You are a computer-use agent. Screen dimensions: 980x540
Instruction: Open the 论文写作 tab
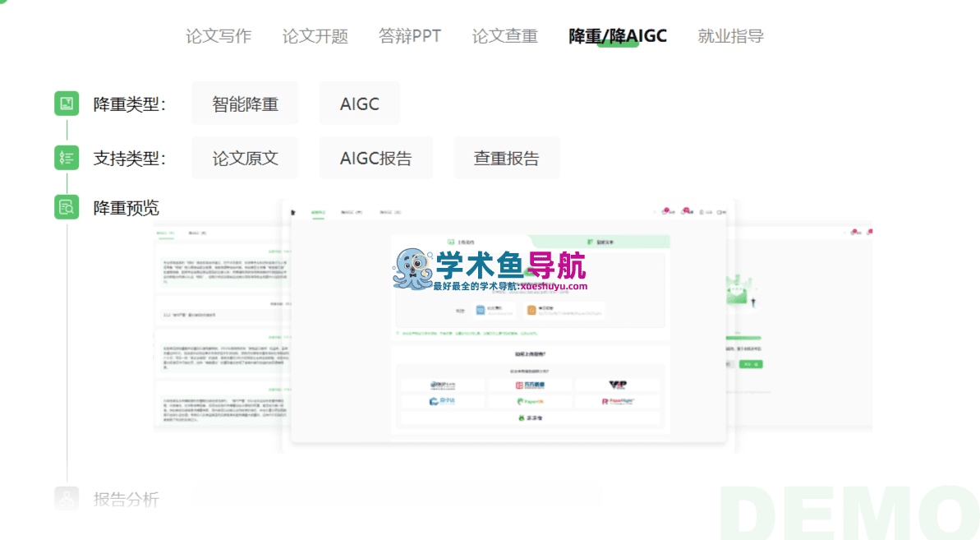tap(219, 36)
